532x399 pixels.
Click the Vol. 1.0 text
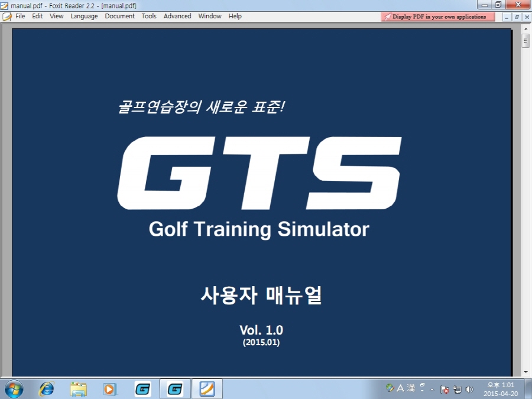261,330
